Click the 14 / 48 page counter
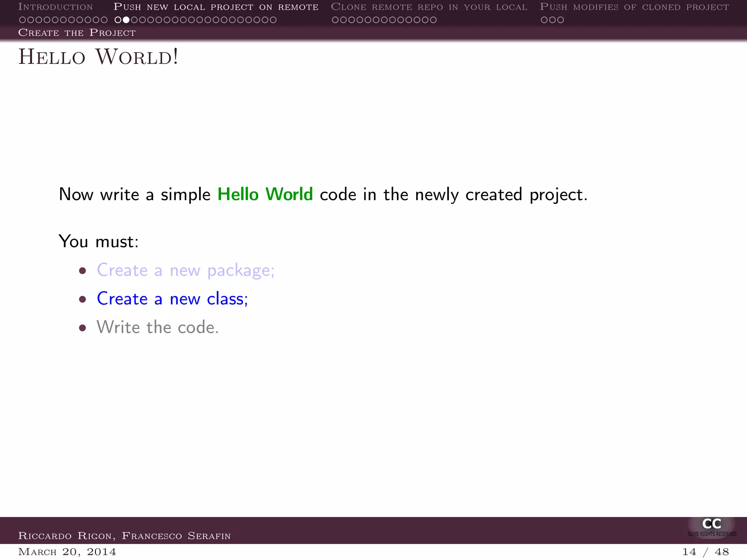747x560 pixels. point(706,552)
